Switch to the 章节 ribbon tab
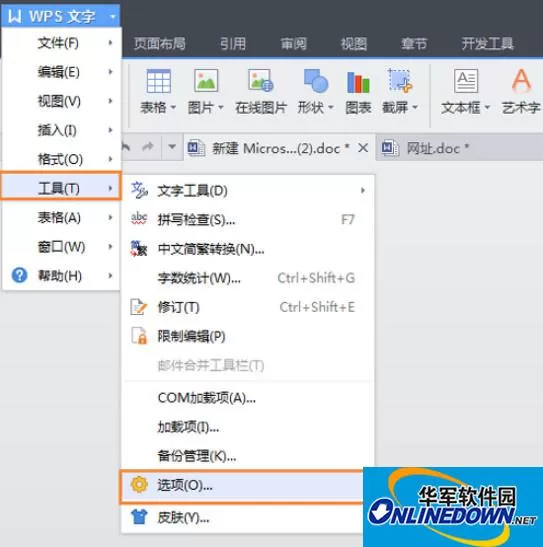543x547 pixels. (x=414, y=44)
